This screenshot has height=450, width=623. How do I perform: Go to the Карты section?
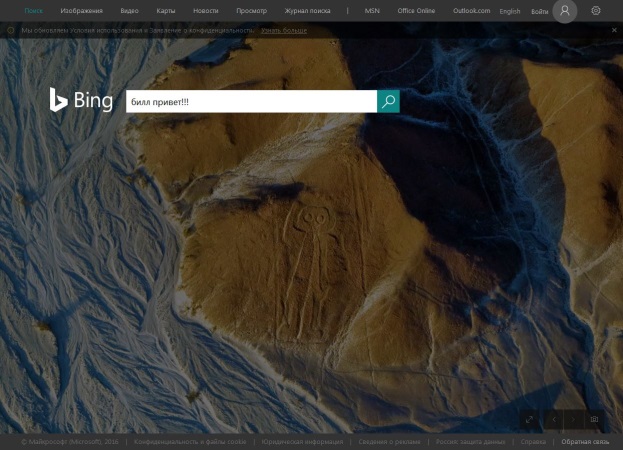coord(166,11)
